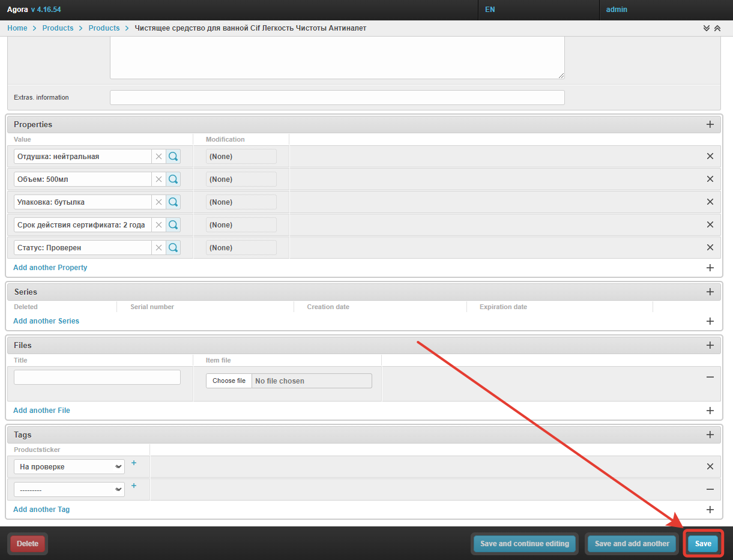This screenshot has width=733, height=560.
Task: Open the 'На проверке' sticker dropdown
Action: click(x=69, y=467)
